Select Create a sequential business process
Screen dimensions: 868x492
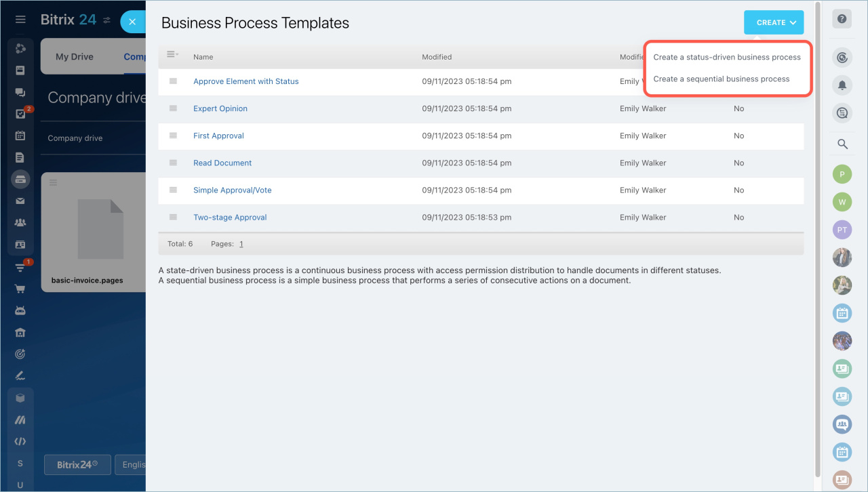tap(722, 79)
